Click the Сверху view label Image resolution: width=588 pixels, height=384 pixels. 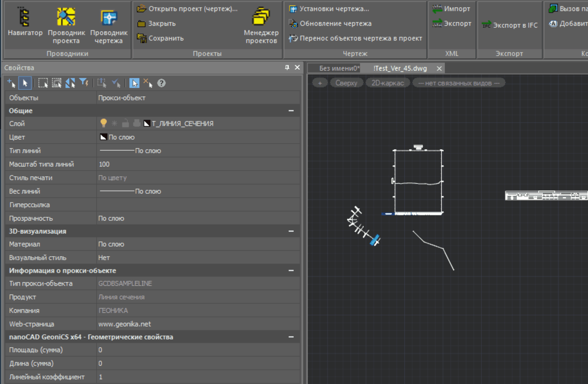[x=346, y=83]
